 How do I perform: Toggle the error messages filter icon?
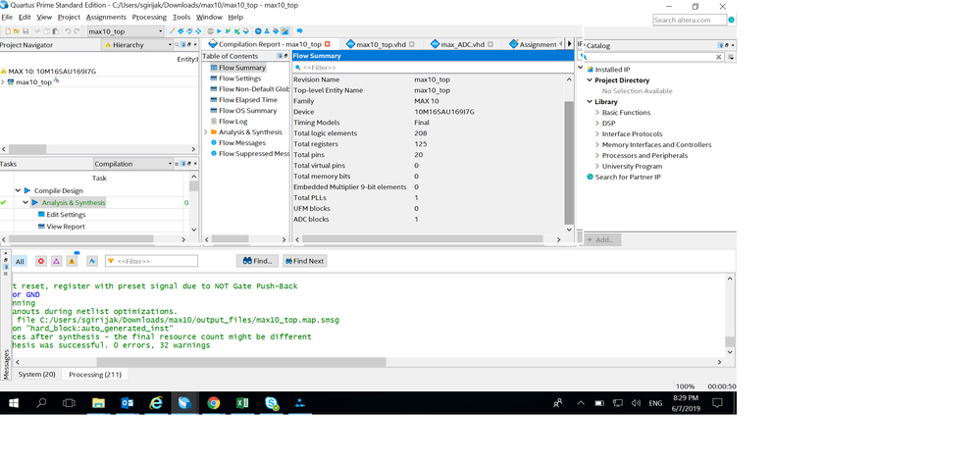point(41,261)
